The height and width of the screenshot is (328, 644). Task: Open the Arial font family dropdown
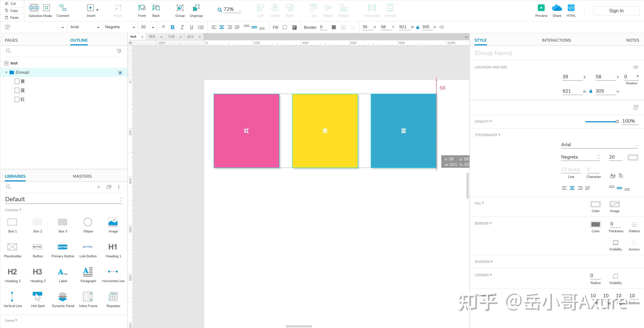click(84, 27)
